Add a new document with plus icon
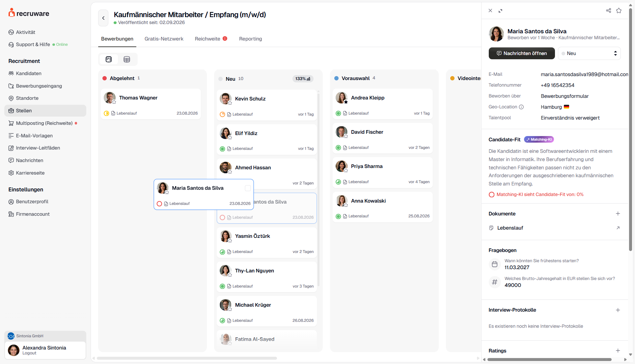Viewport: 635px width, 364px height. 618,213
